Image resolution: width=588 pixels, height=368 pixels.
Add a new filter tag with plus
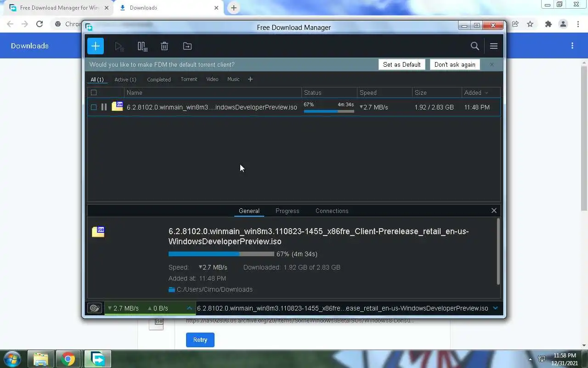tap(250, 79)
